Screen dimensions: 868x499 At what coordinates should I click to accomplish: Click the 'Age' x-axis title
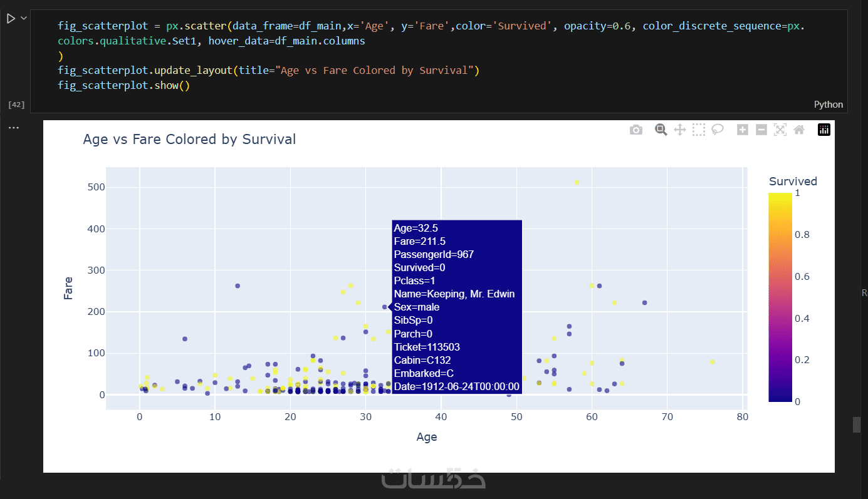tap(427, 437)
